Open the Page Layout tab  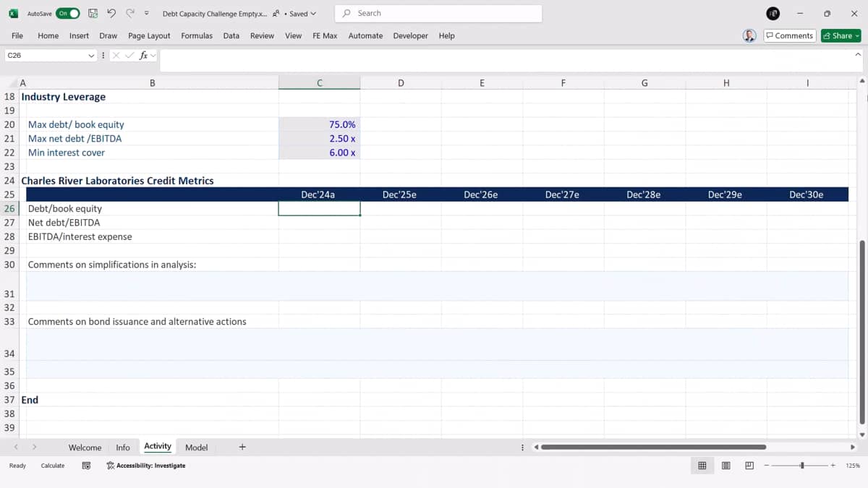149,35
